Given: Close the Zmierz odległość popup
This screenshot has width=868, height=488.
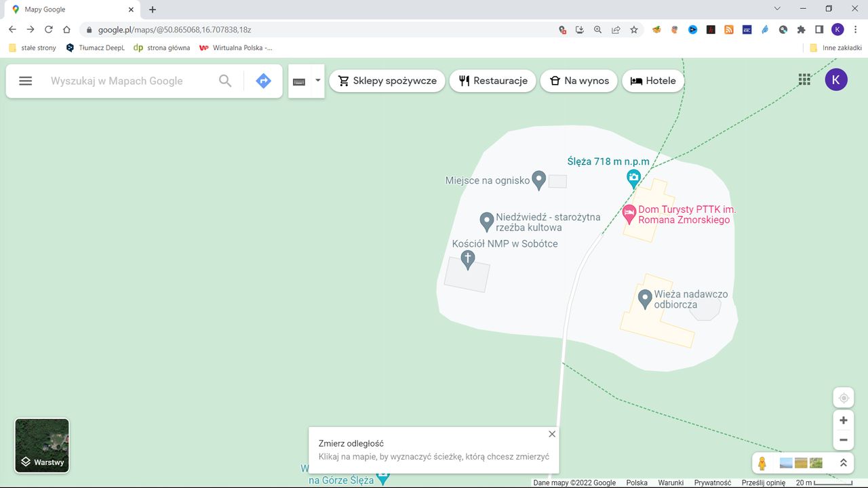Looking at the screenshot, I should tap(551, 434).
